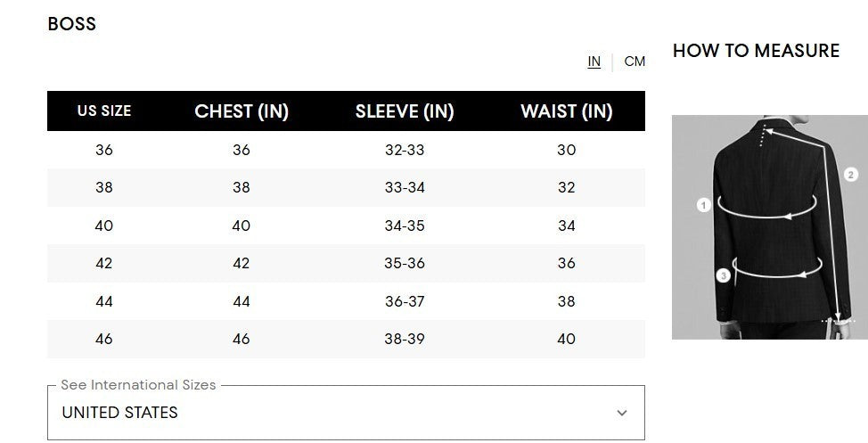
Task: Click the HOW TO MEASURE heading
Action: click(756, 51)
